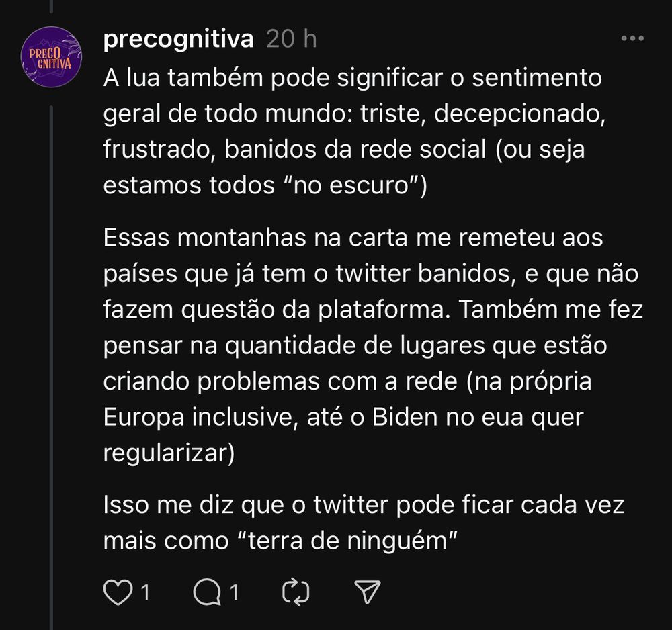The image size is (672, 630).
Task: Click the thread line segment above the avatar
Action: (52, 6)
